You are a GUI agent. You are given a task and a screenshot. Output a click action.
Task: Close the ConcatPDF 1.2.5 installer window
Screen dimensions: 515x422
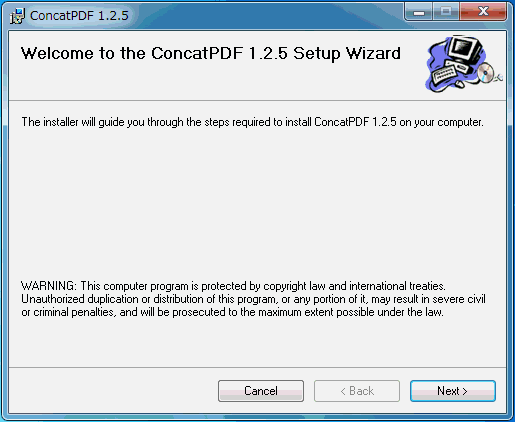point(483,12)
